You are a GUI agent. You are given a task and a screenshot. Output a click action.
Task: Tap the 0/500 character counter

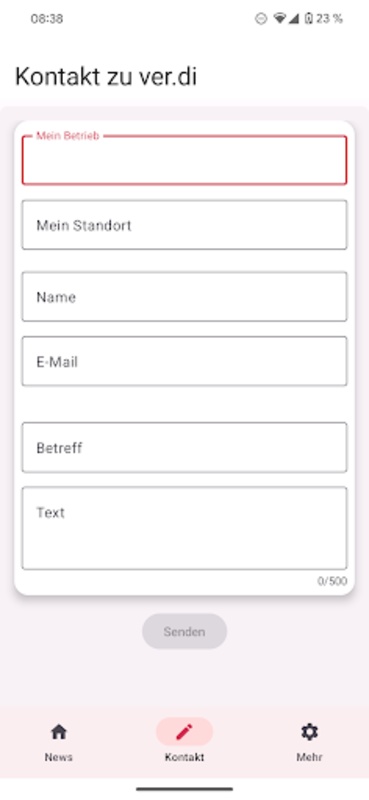pos(332,581)
